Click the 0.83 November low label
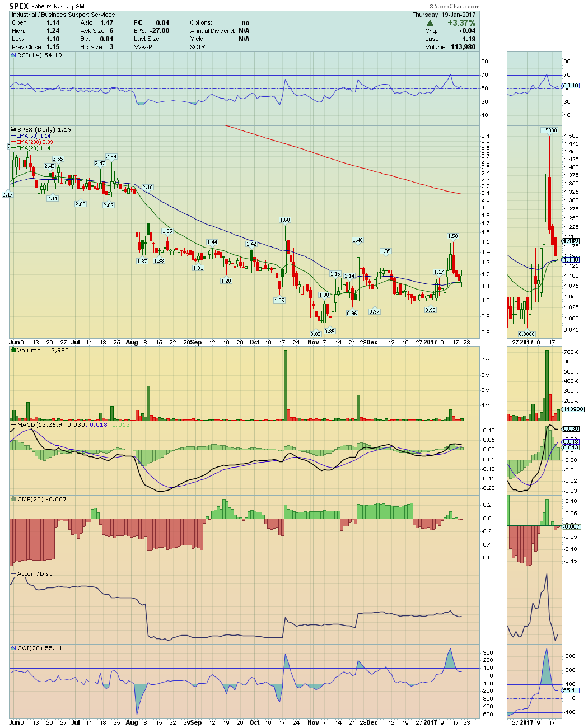This screenshot has height=728, width=588. 315,334
